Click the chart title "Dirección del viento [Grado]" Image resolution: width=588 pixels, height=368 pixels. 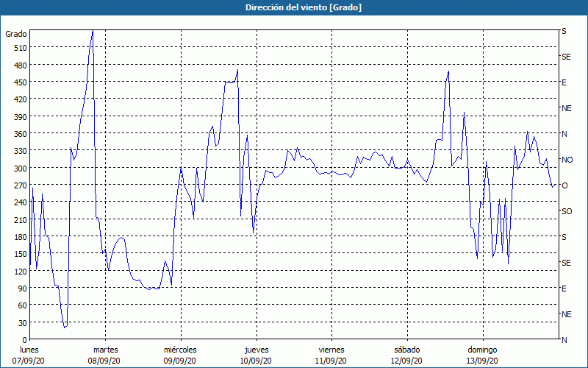pyautogui.click(x=304, y=7)
